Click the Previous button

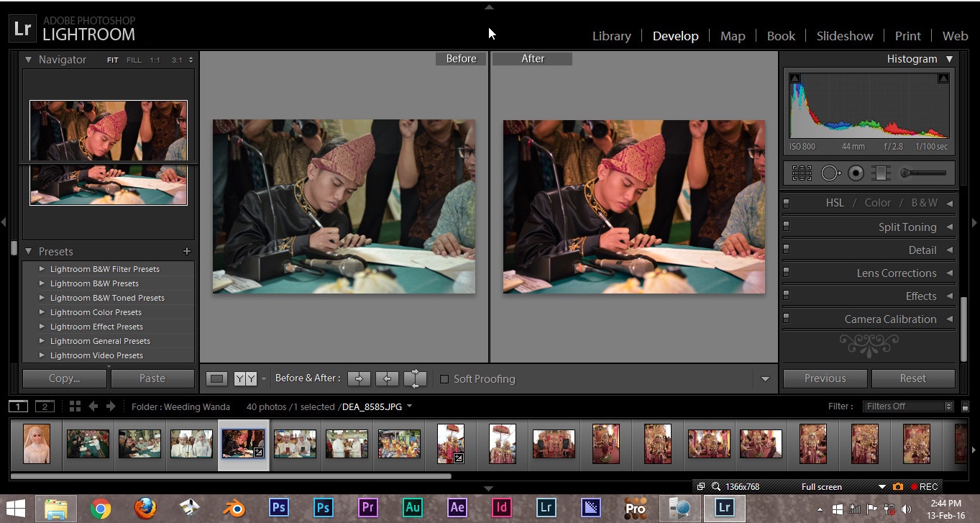(x=825, y=378)
